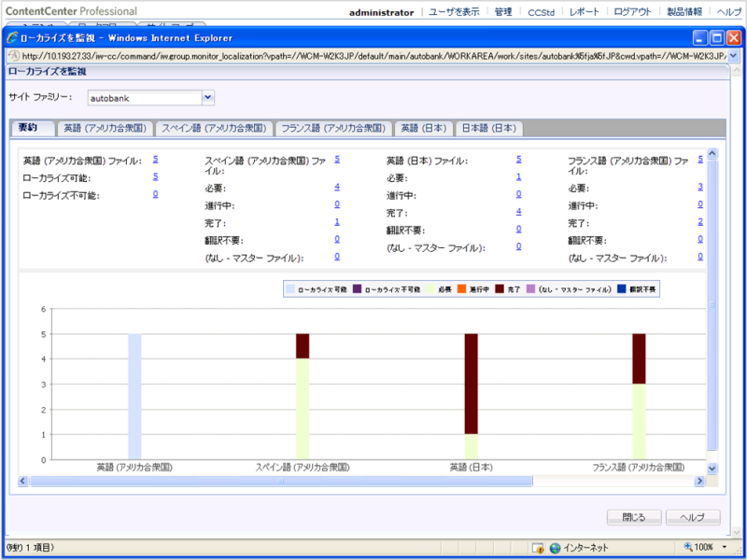Click the dark red 完了 bar for 英語 (日本)

point(471,383)
